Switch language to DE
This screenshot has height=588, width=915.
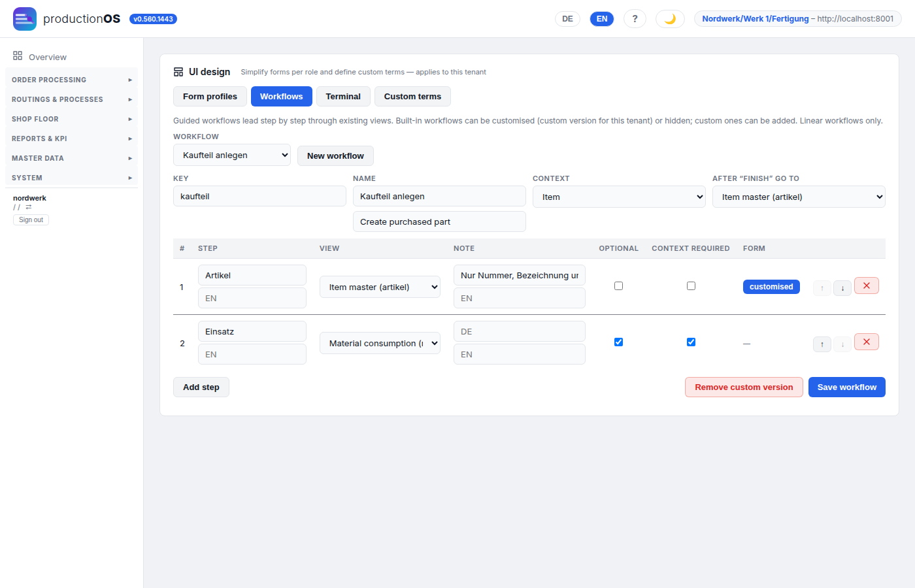pos(567,19)
